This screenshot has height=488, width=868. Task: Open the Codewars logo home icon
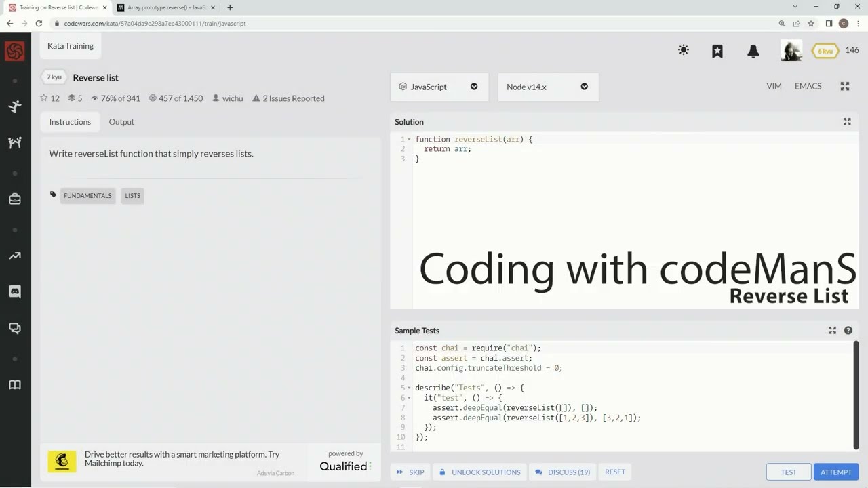(15, 52)
